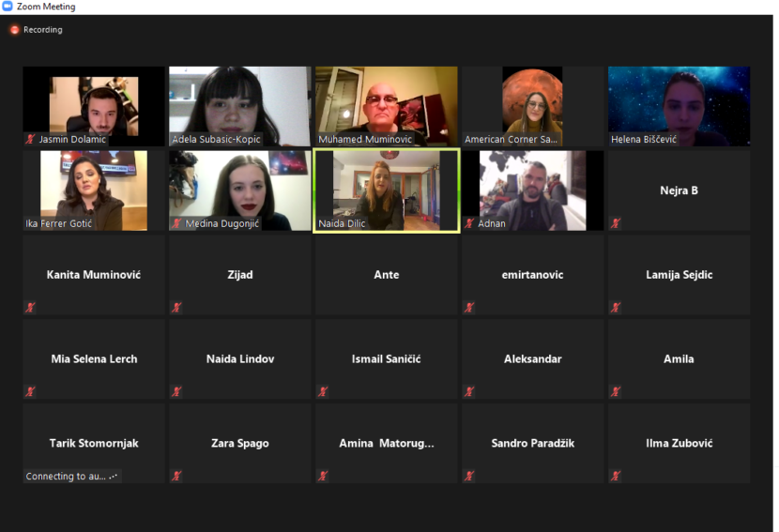
Task: Click the Tarik Stomornjak name label
Action: point(94,443)
